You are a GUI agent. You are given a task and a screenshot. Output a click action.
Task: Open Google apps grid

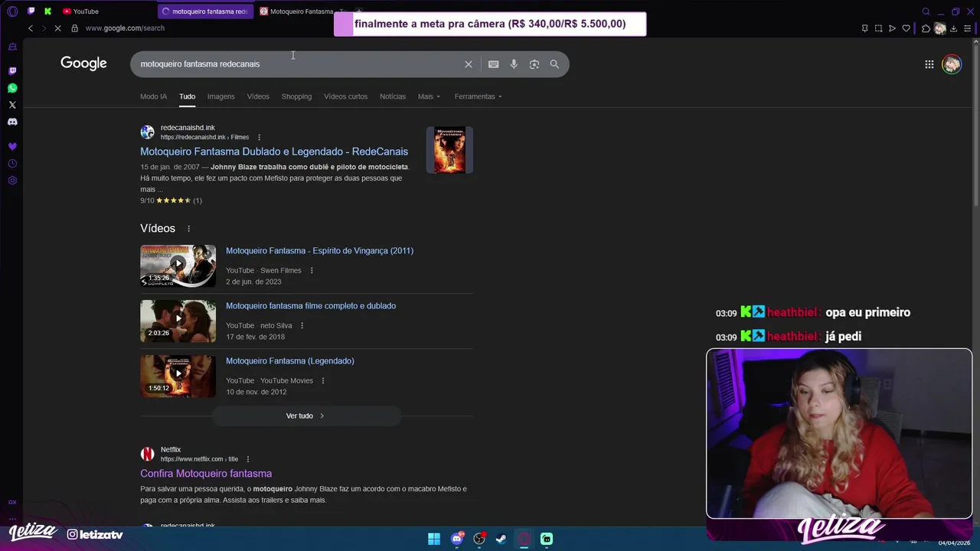tap(929, 64)
